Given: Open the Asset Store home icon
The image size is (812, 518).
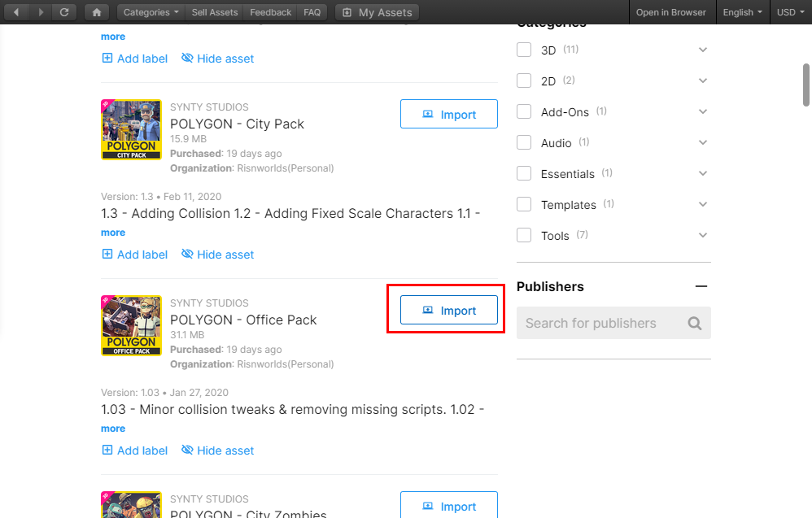Looking at the screenshot, I should 97,12.
